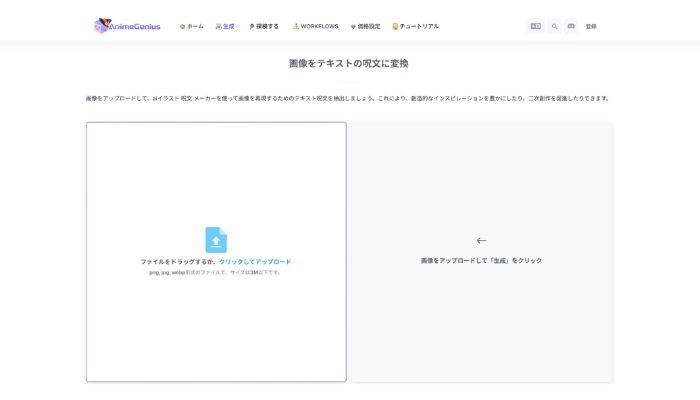This screenshot has width=700, height=400.
Task: Click the 画像をテキストの呪文に変換 heading
Action: [348, 63]
